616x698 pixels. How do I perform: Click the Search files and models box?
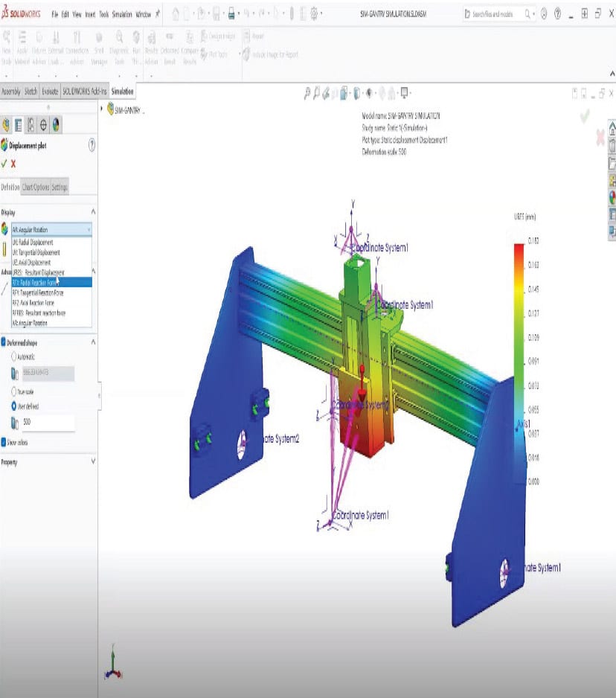click(498, 14)
